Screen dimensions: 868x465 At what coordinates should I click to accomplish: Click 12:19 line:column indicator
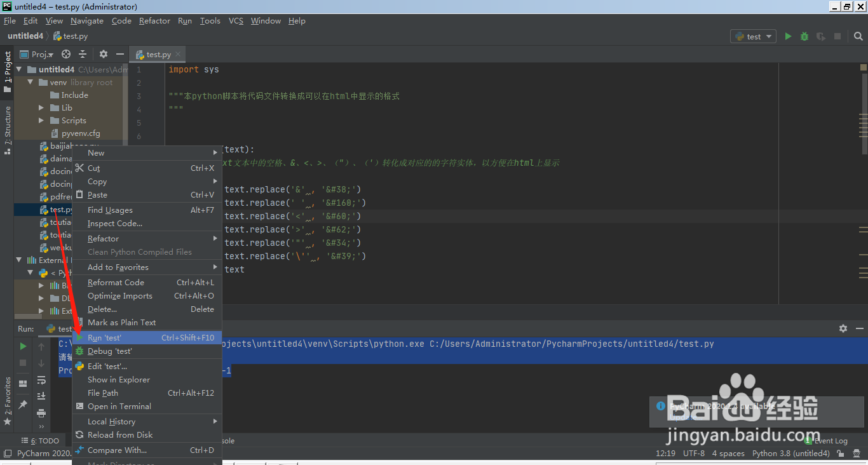665,454
